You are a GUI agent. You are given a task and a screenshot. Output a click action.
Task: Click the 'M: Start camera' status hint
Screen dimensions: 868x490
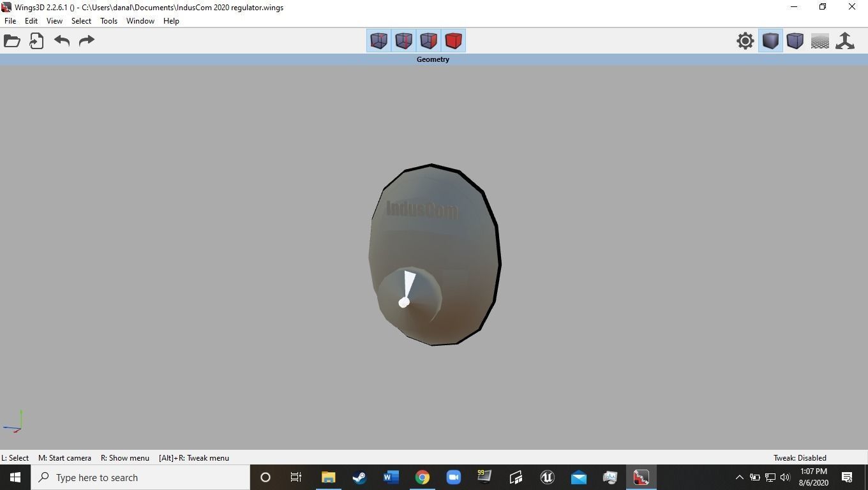tap(64, 458)
